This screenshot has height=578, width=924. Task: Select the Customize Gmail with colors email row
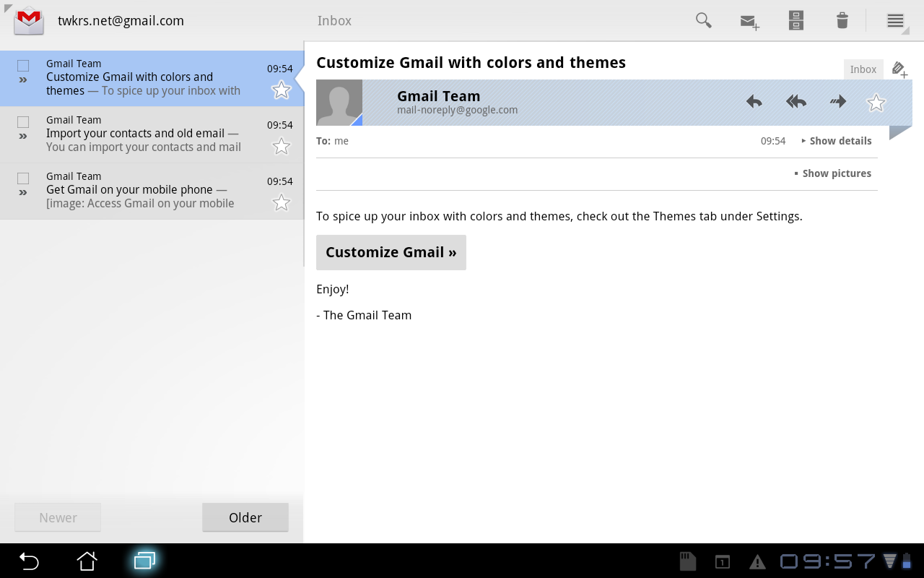(x=152, y=79)
